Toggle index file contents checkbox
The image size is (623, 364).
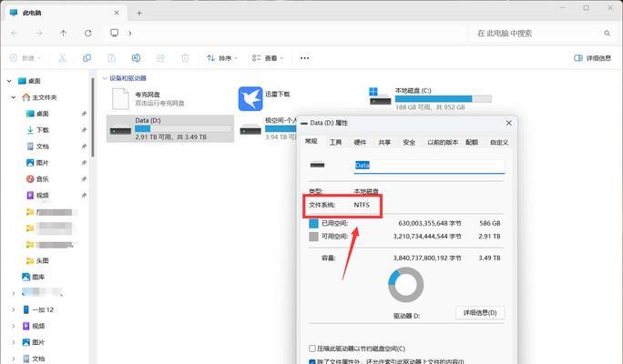[312, 362]
